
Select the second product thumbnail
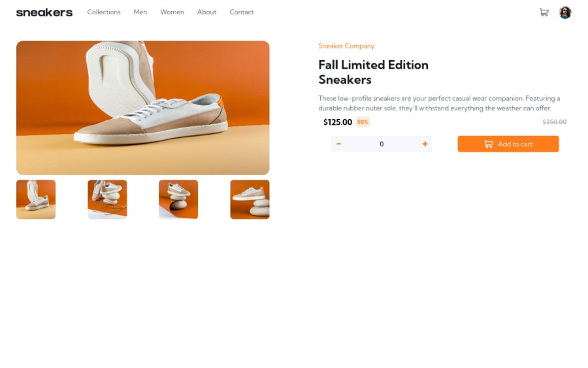pos(107,199)
